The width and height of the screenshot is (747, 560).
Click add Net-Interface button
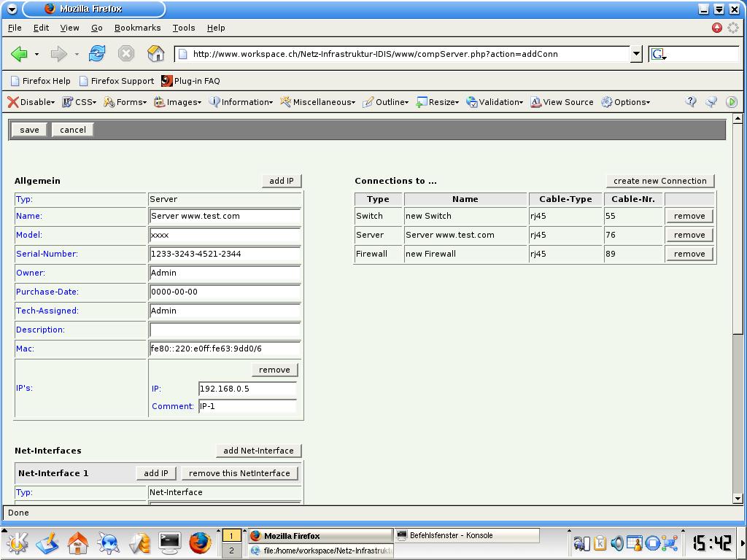click(x=259, y=451)
